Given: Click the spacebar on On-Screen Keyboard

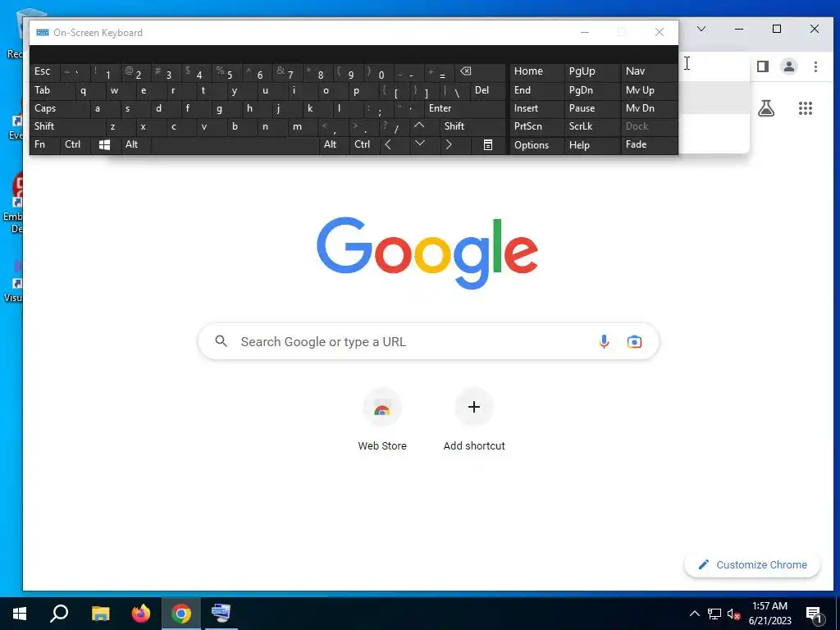Looking at the screenshot, I should [235, 144].
